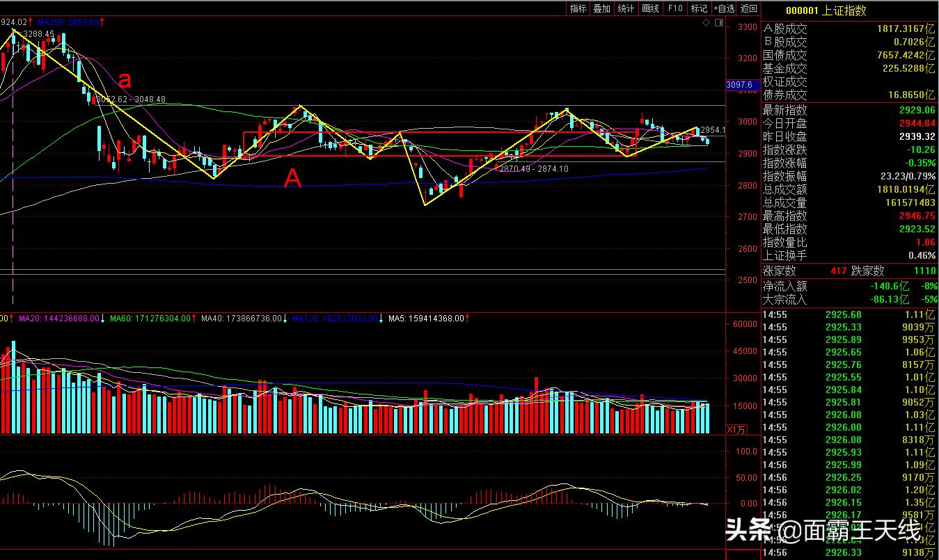
Task: Select the MA5 volume average label
Action: pos(429,319)
